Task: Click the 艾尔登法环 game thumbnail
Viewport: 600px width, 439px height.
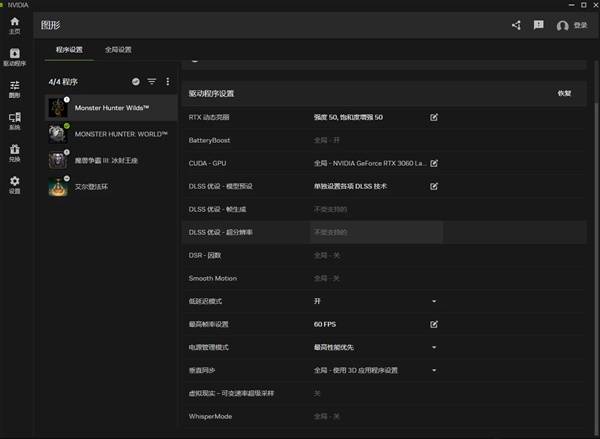Action: click(x=58, y=186)
